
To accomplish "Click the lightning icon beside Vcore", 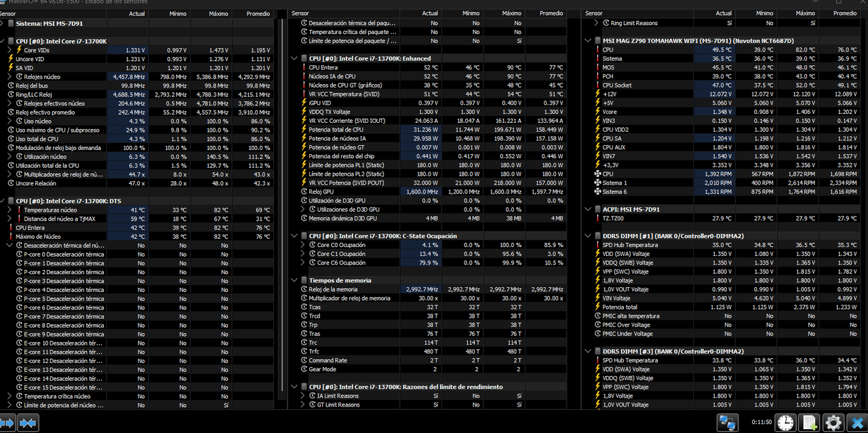I will pyautogui.click(x=597, y=112).
